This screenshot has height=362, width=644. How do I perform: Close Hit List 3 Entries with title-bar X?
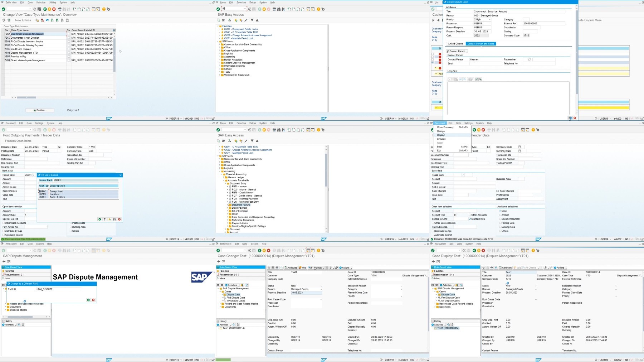(x=121, y=175)
